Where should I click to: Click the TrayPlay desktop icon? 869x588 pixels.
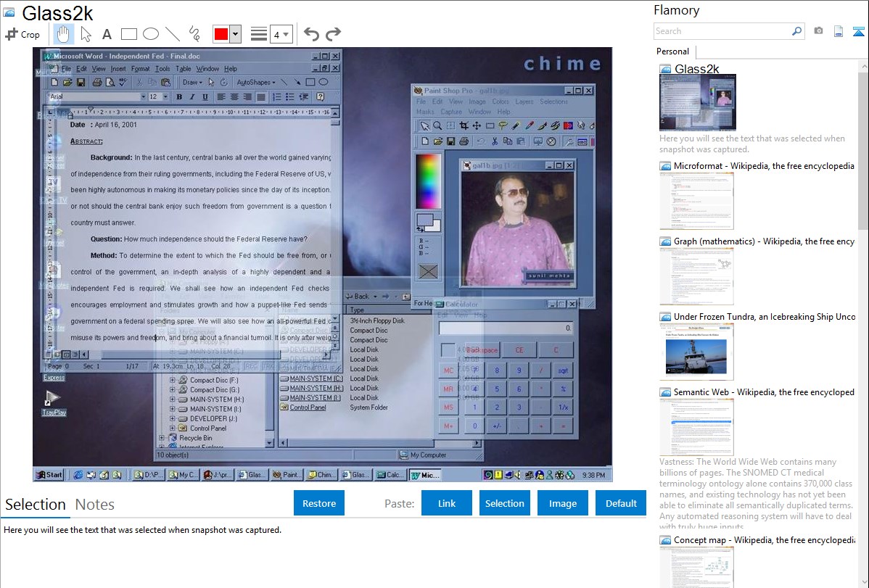click(x=54, y=402)
